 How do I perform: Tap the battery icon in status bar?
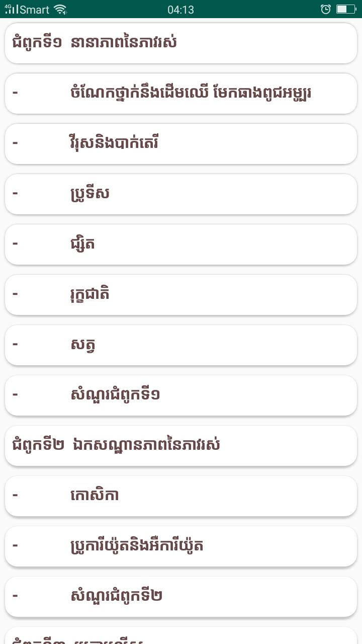[x=346, y=9]
